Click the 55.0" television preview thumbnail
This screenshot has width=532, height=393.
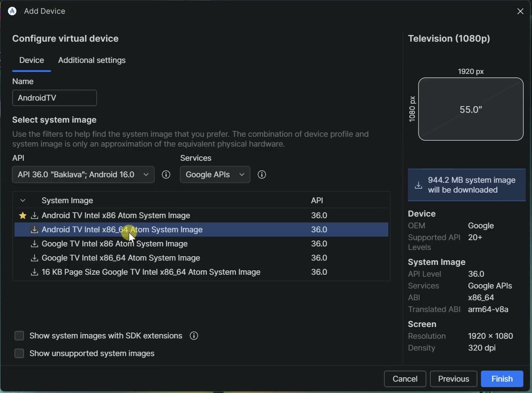coord(471,109)
